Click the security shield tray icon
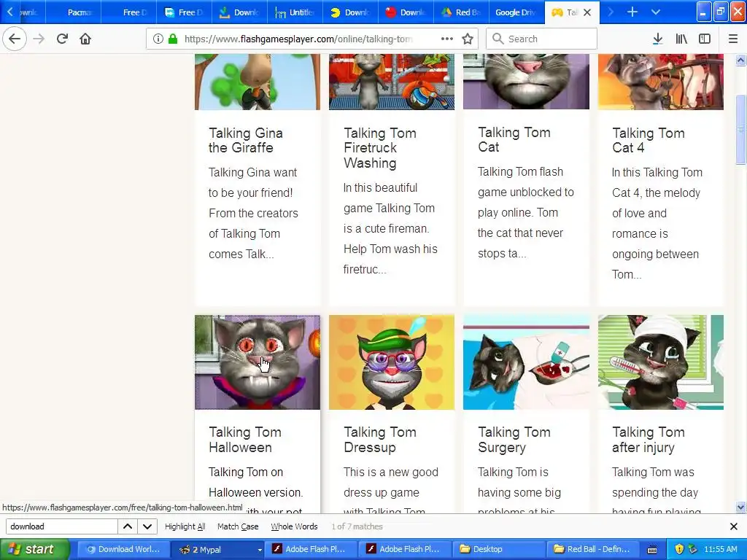 [679, 549]
